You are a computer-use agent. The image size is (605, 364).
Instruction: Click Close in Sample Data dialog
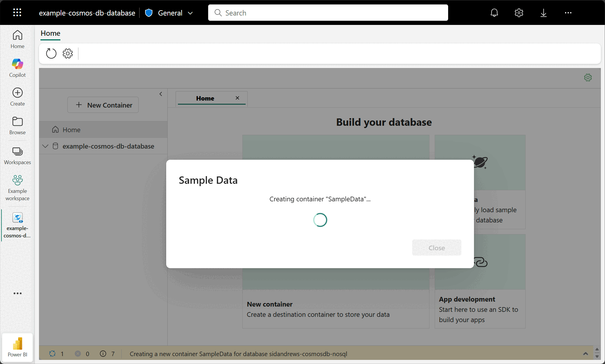[436, 248]
